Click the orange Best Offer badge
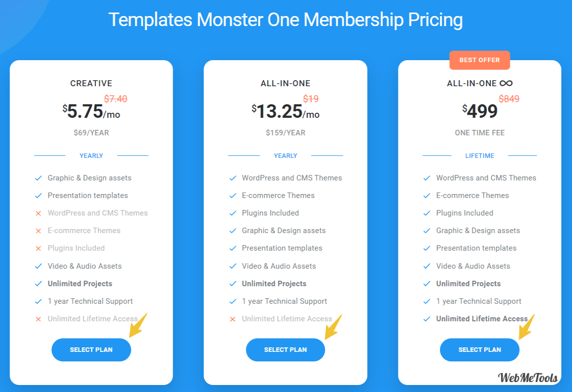Image resolution: width=572 pixels, height=392 pixels. point(479,60)
